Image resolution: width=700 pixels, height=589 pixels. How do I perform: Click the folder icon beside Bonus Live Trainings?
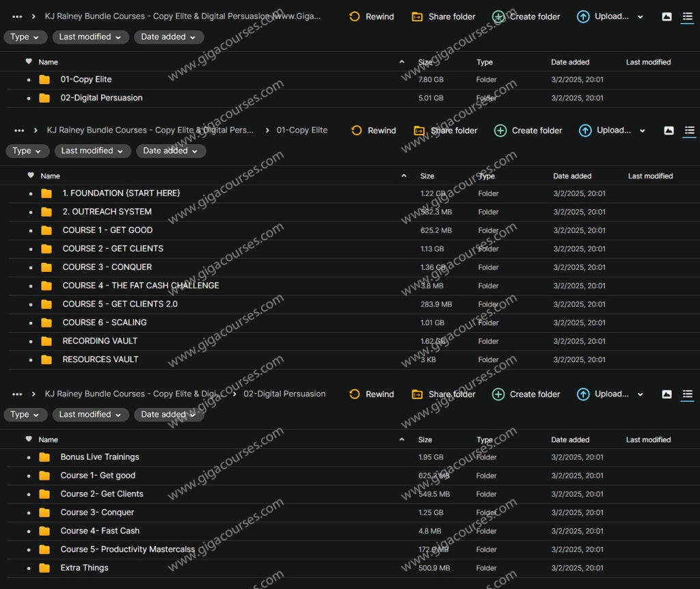pos(44,457)
